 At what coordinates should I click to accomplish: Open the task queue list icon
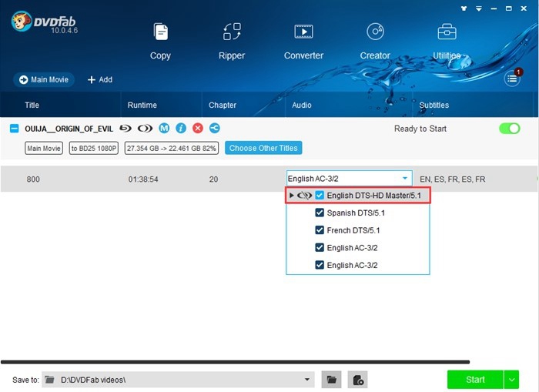click(512, 79)
